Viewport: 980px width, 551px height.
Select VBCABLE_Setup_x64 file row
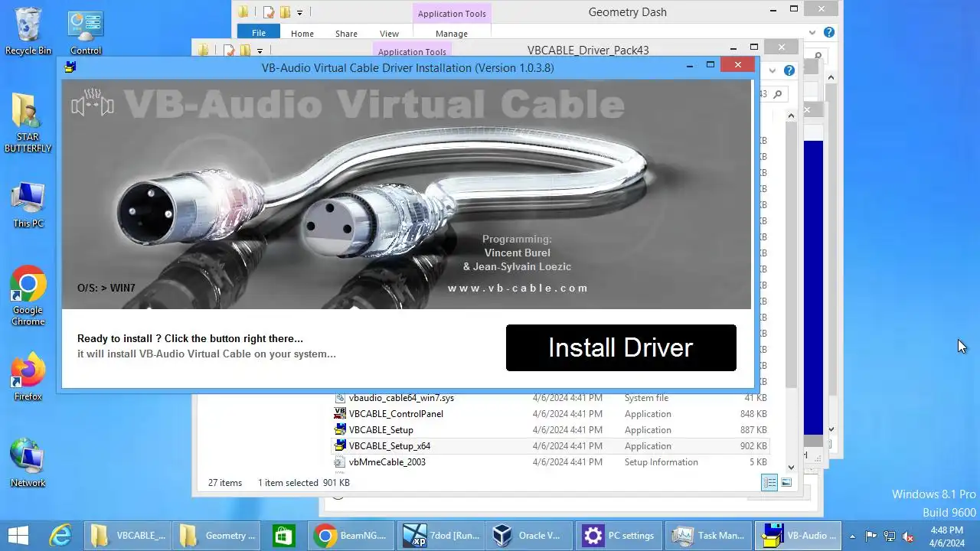(x=550, y=446)
